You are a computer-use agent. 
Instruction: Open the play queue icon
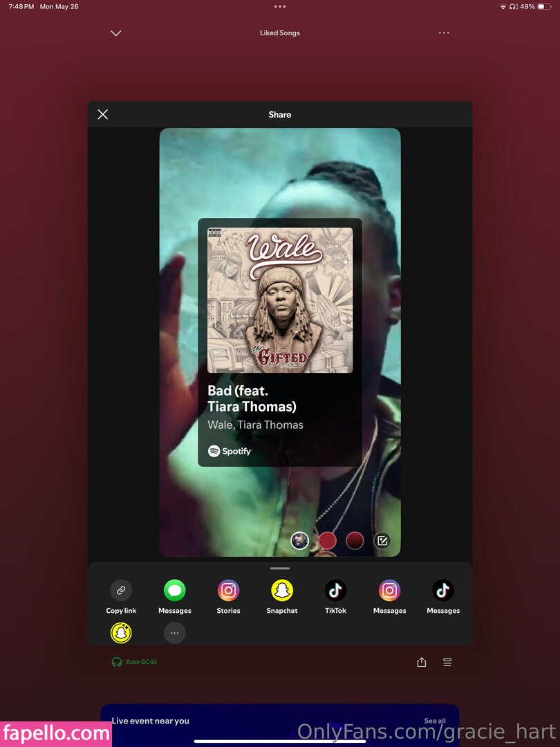447,662
